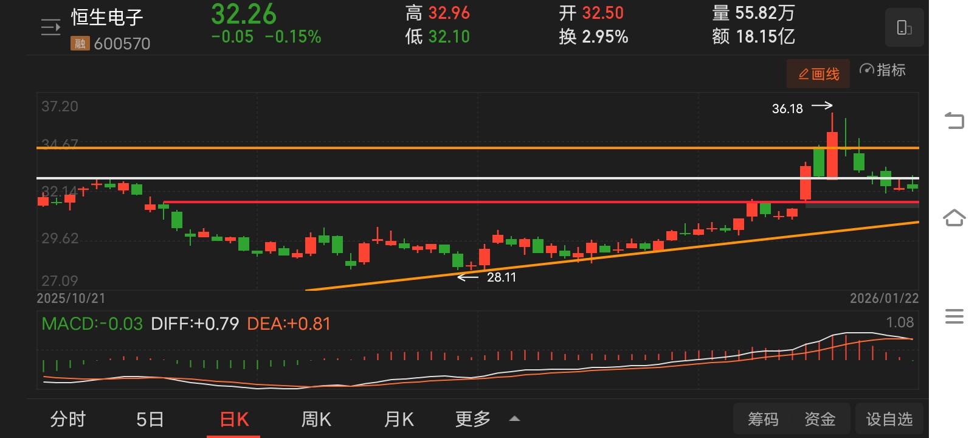Open the 筹码 chip distribution view
980x438 pixels.
(763, 419)
